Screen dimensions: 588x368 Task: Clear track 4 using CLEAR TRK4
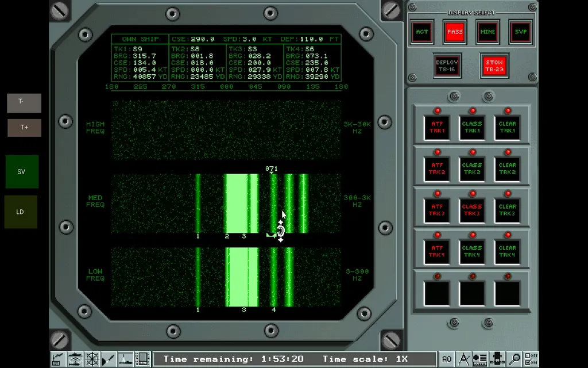507,251
